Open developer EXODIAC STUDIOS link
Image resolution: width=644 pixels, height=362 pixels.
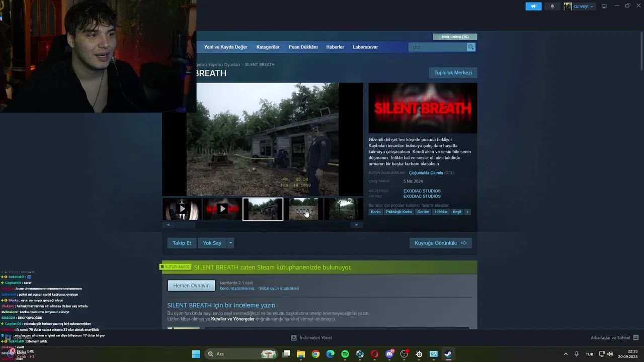click(x=422, y=191)
